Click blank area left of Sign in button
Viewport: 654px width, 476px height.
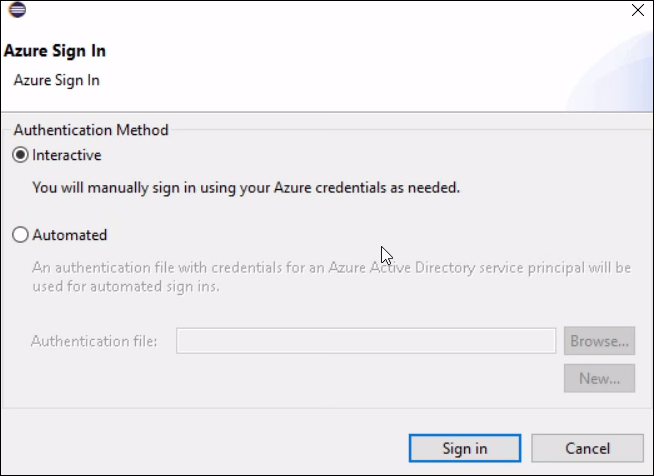200,449
